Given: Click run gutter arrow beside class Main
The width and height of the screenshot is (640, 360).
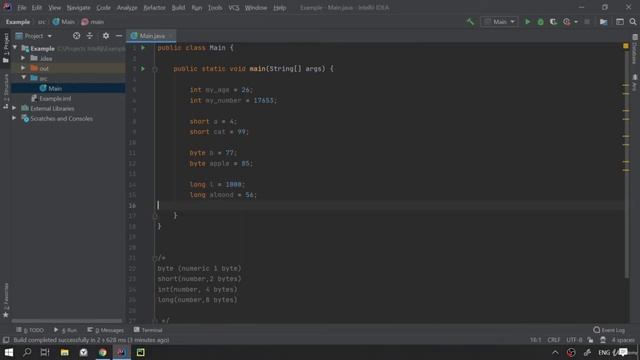Looking at the screenshot, I should coord(143,48).
